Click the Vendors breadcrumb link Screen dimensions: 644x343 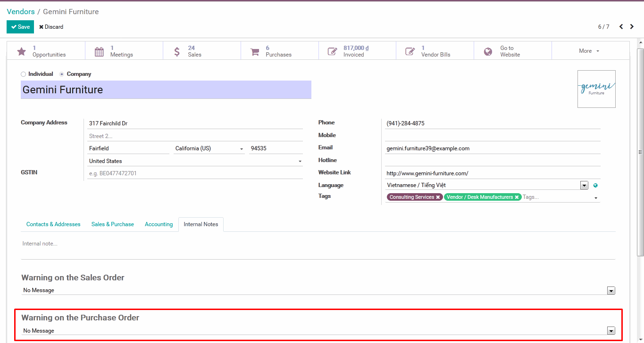21,12
